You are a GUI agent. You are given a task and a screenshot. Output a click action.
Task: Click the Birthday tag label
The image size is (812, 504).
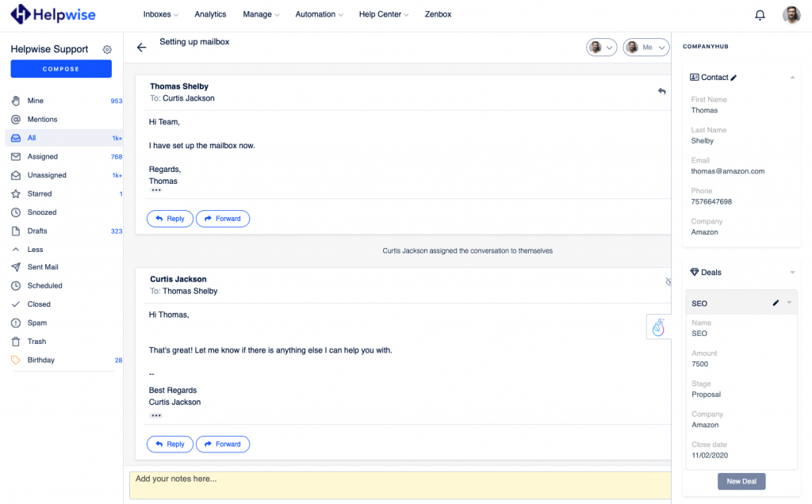click(41, 360)
